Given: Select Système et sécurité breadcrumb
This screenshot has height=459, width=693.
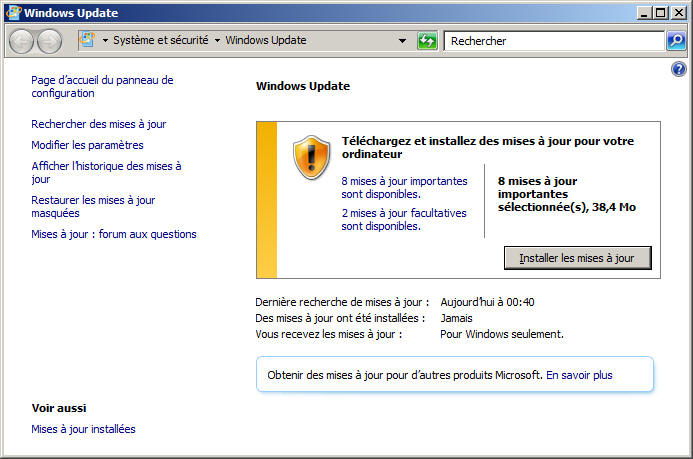Looking at the screenshot, I should 160,40.
